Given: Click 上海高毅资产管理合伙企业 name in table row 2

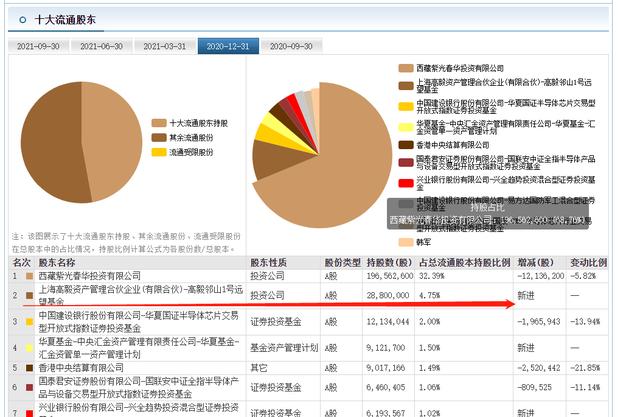Looking at the screenshot, I should [141, 295].
